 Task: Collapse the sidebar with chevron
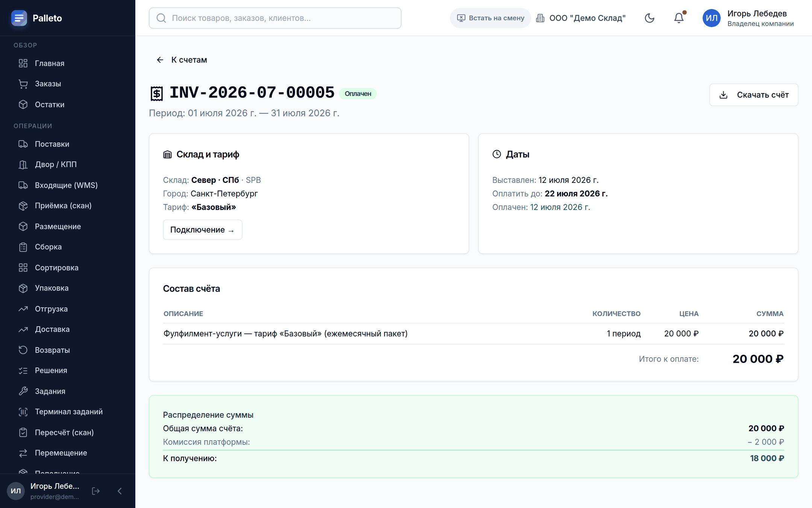pos(120,491)
